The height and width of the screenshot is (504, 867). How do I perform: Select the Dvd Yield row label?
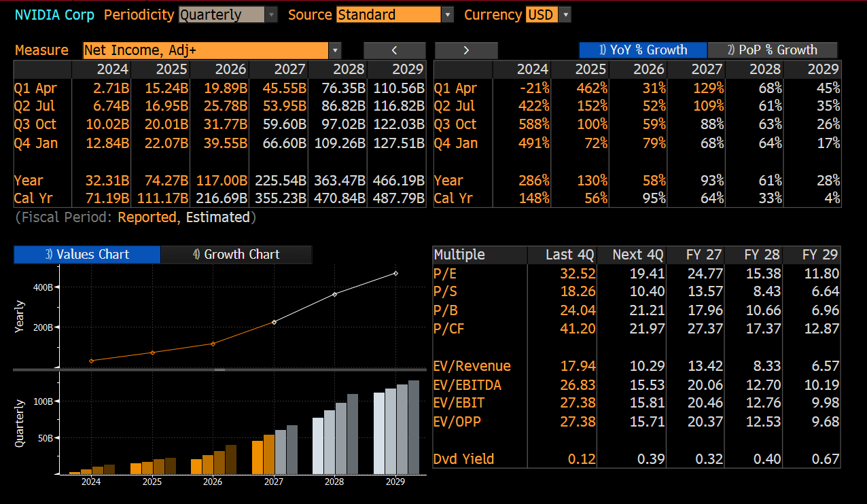tap(464, 459)
